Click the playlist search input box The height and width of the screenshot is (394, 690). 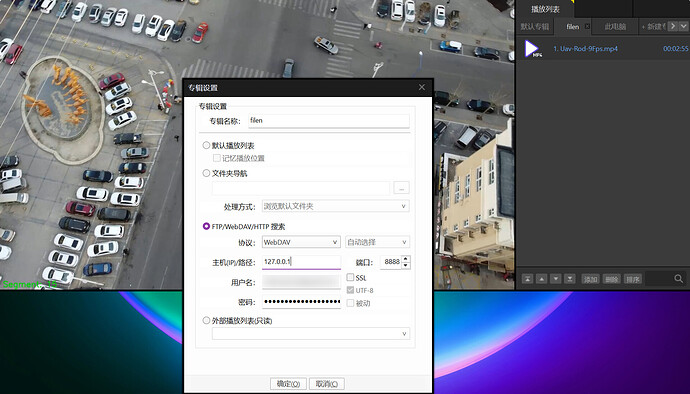click(x=659, y=279)
